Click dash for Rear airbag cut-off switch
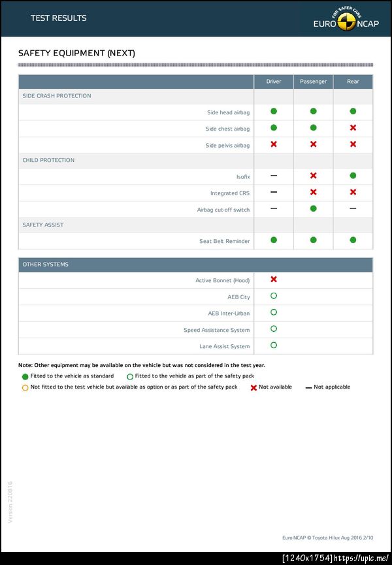392x565 pixels. click(x=353, y=208)
